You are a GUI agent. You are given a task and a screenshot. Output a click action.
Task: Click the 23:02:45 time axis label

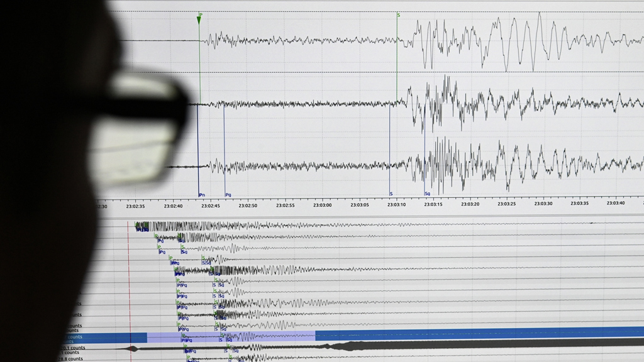[x=211, y=205]
